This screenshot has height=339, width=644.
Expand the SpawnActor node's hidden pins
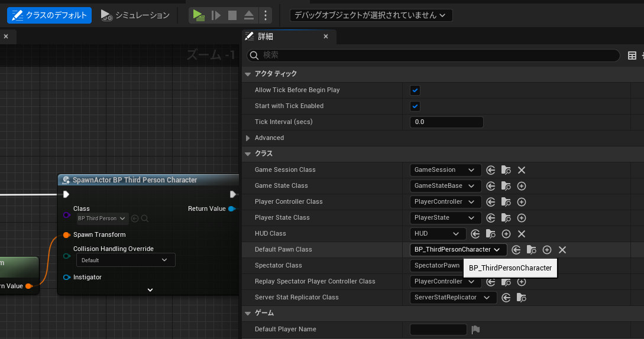[150, 290]
